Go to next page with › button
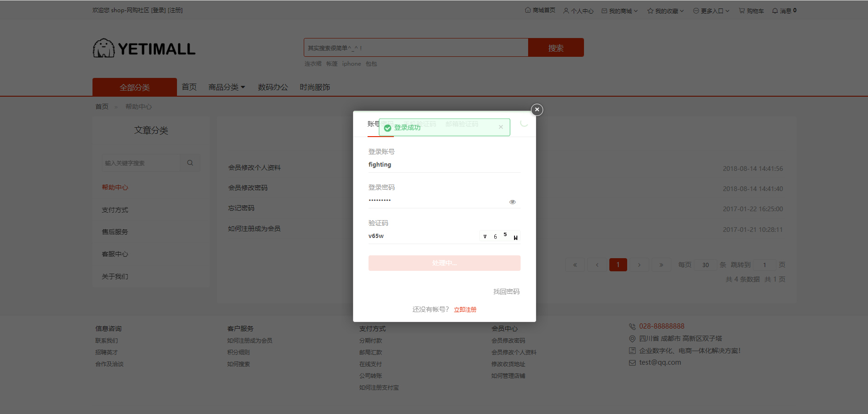 (639, 265)
